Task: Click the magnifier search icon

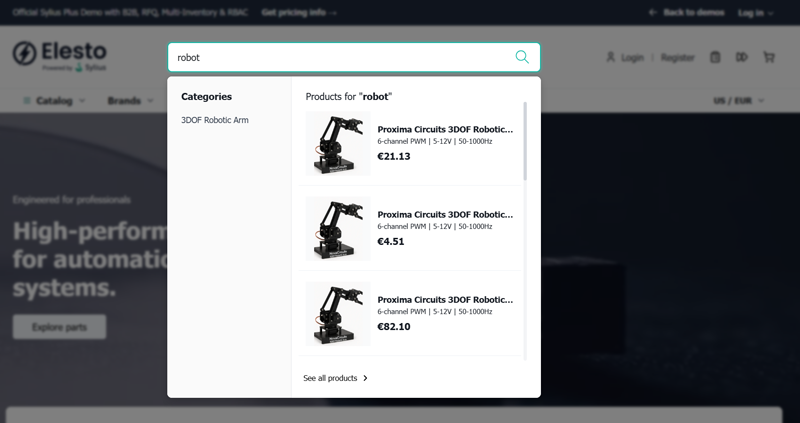Action: (521, 57)
